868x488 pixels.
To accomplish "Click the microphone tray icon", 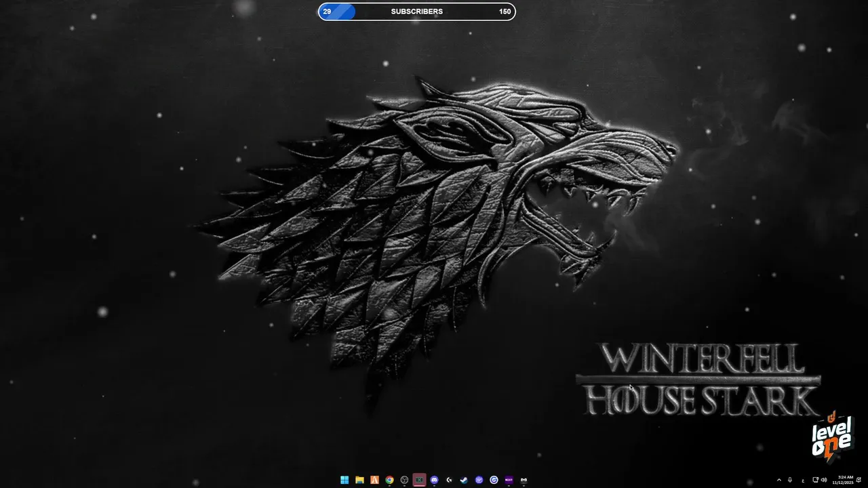I will [x=790, y=480].
